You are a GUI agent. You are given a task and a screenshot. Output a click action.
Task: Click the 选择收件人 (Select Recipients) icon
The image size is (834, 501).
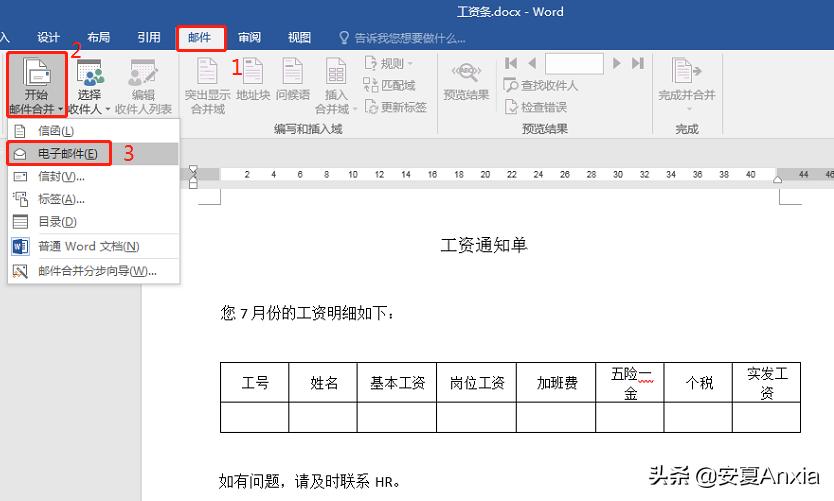point(89,73)
